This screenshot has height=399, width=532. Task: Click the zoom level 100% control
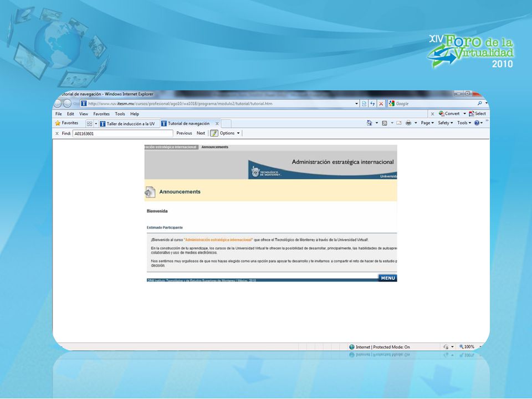point(467,347)
